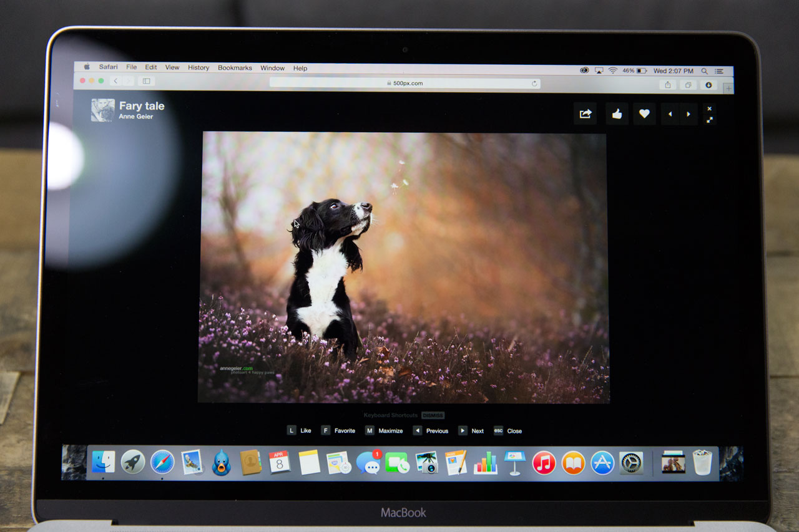Click the main dog photograph
This screenshot has height=532, width=799.
(x=404, y=268)
